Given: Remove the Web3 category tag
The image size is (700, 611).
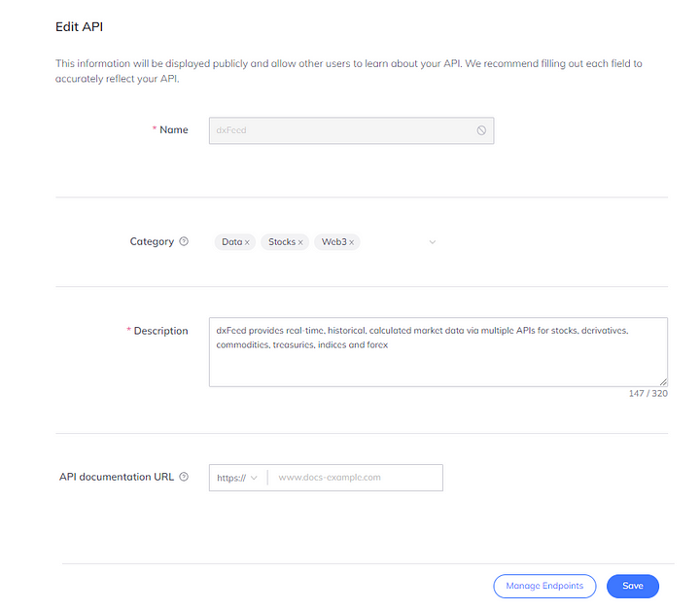Looking at the screenshot, I should (x=352, y=242).
